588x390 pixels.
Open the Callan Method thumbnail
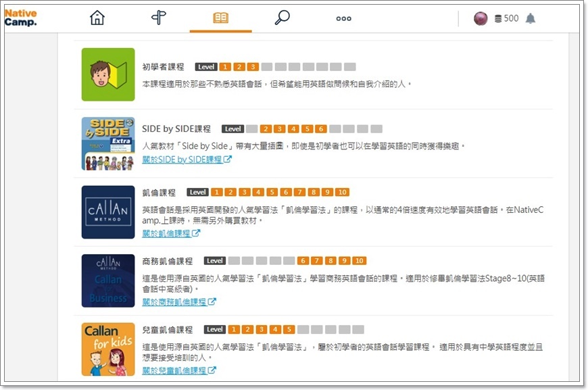pyautogui.click(x=108, y=212)
